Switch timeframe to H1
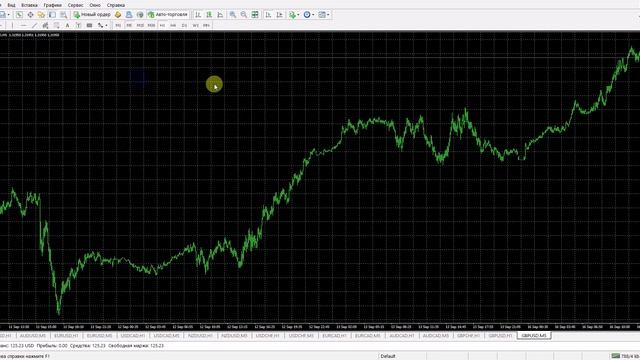 (162, 25)
